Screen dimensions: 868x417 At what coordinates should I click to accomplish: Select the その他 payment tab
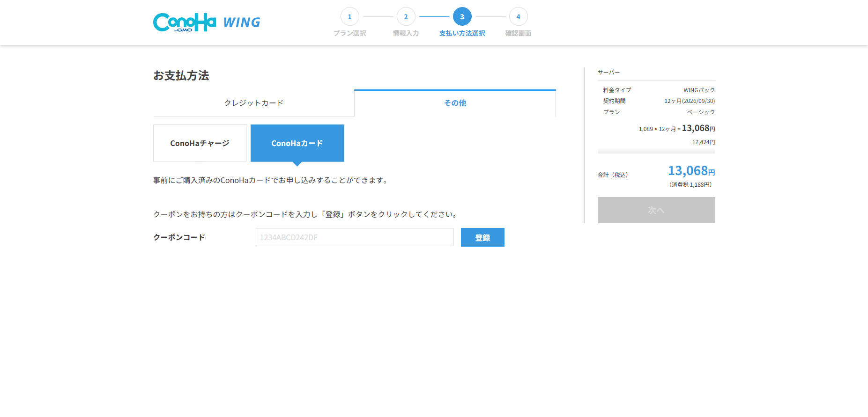tap(455, 103)
